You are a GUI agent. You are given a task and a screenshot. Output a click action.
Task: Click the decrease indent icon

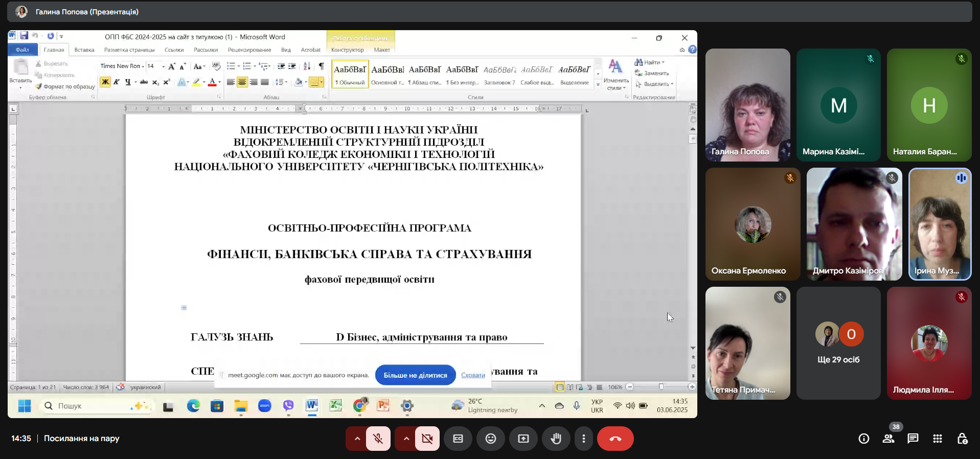point(281,66)
